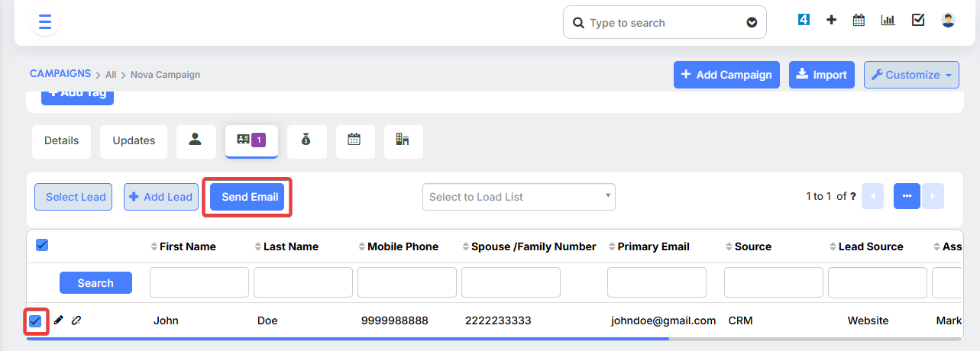Uncheck the John Doe row checkbox

click(35, 321)
